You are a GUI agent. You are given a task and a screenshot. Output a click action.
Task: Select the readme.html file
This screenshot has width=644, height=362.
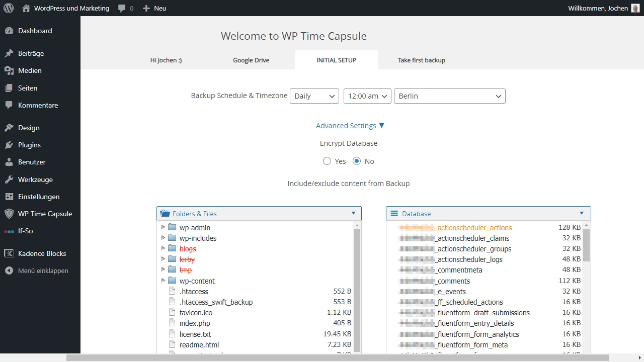199,344
